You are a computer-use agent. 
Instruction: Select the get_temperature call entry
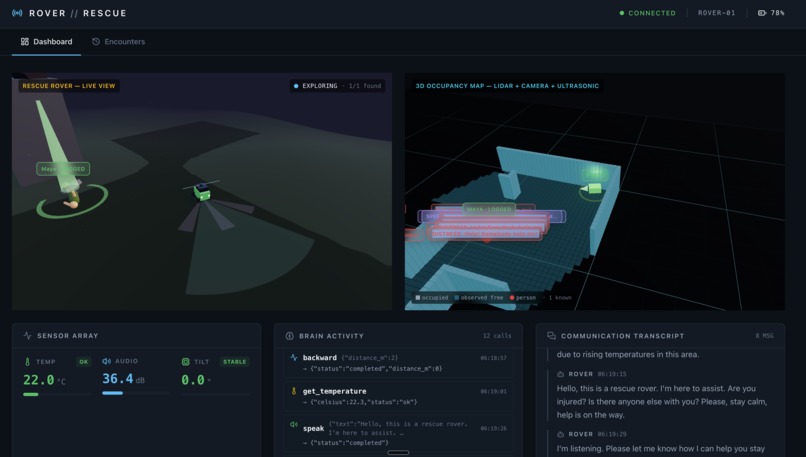pos(398,396)
